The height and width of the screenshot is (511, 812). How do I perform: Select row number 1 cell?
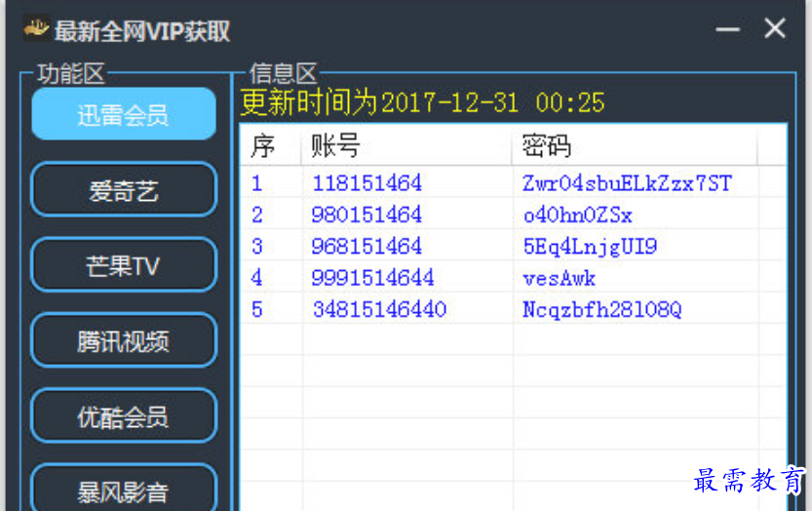coord(257,183)
